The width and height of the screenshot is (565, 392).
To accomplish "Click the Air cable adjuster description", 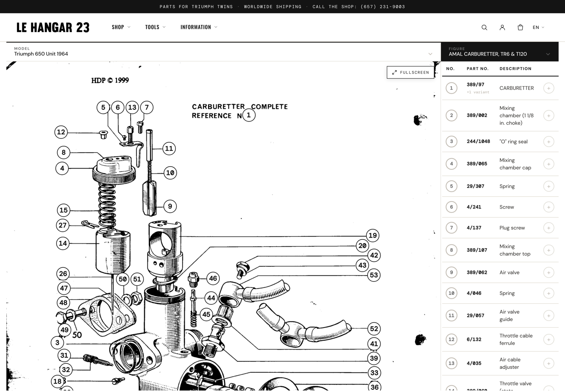I will [510, 363].
